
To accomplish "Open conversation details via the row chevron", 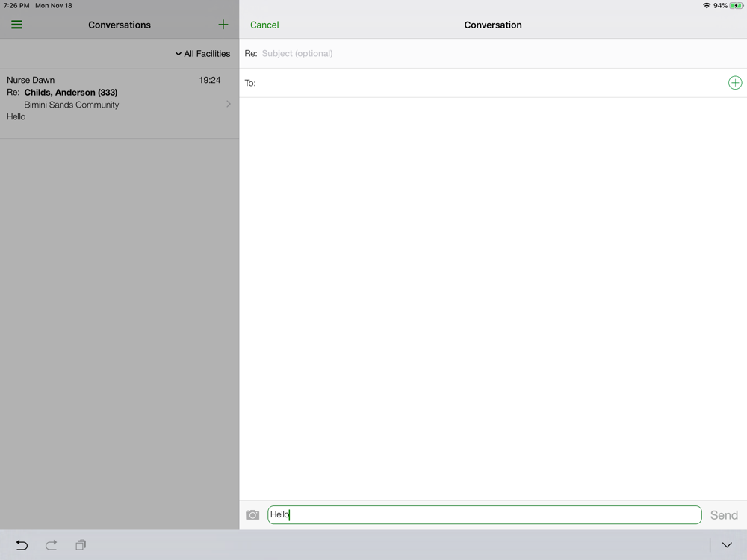I will coord(229,104).
